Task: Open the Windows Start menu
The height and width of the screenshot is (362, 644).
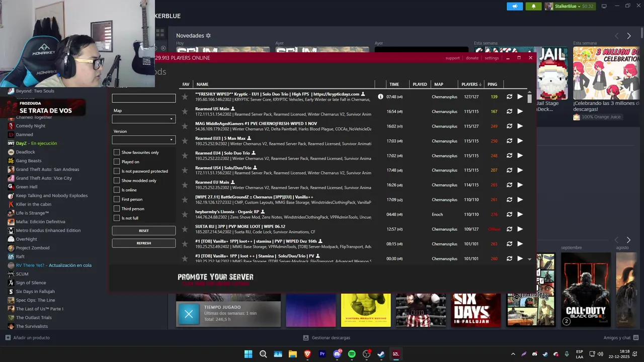Action: point(248,354)
